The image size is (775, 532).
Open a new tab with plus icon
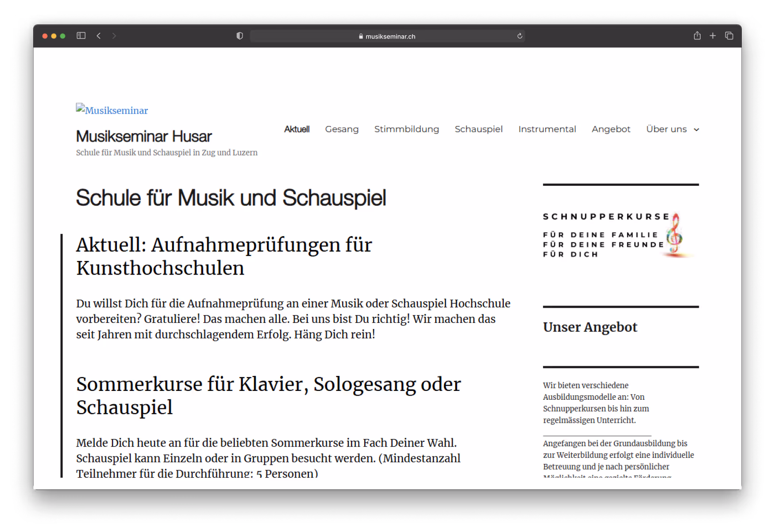coord(713,36)
